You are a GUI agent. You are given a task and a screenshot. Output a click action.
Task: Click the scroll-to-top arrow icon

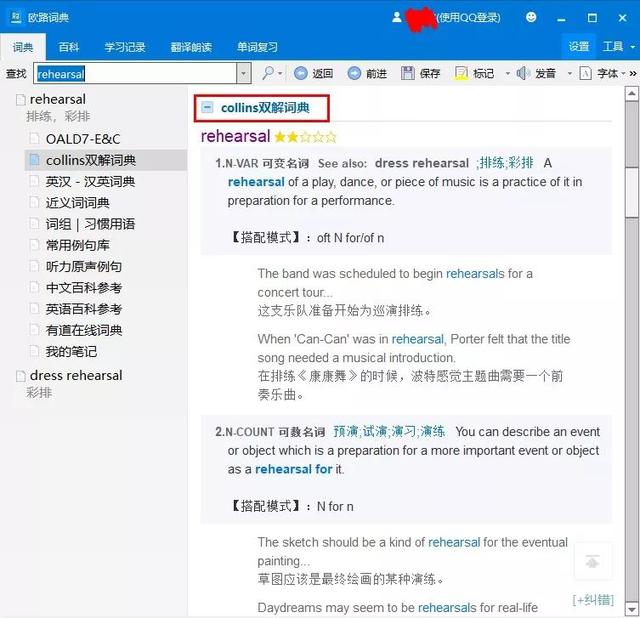tap(593, 562)
